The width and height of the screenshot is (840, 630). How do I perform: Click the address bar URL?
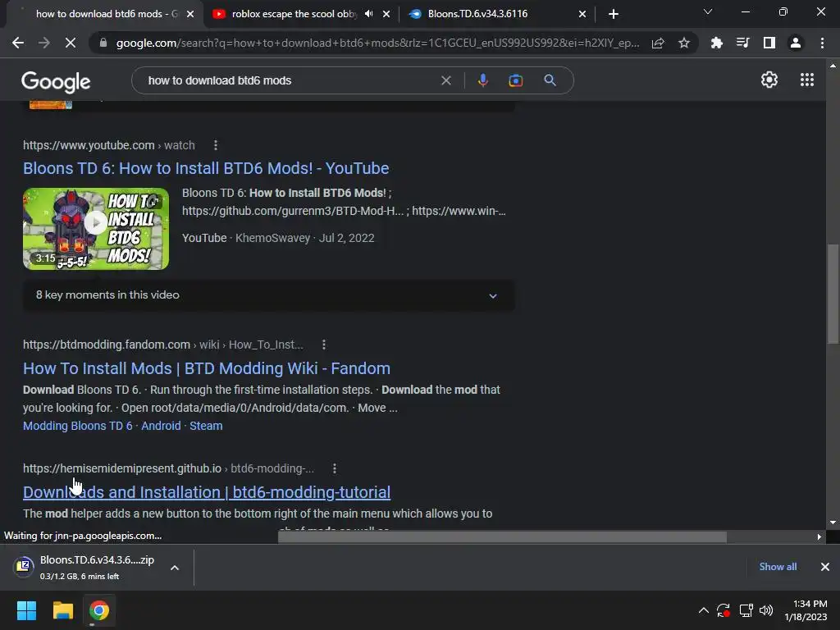pos(377,43)
